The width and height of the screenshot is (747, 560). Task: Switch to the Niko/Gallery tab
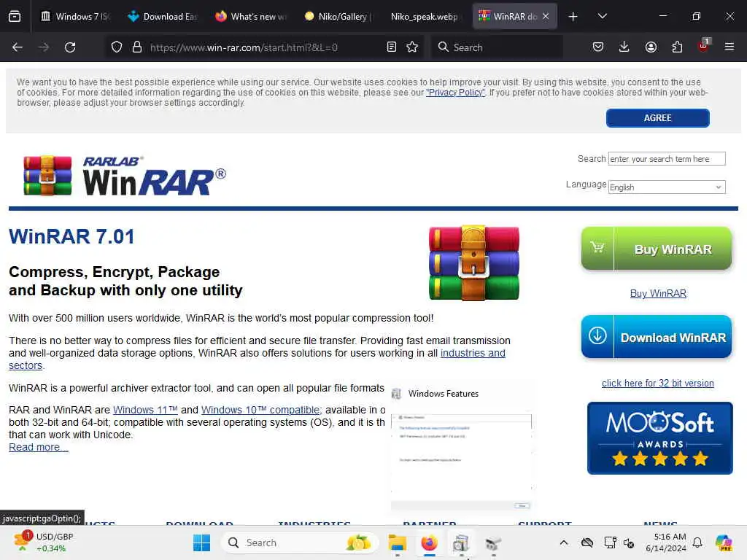339,17
